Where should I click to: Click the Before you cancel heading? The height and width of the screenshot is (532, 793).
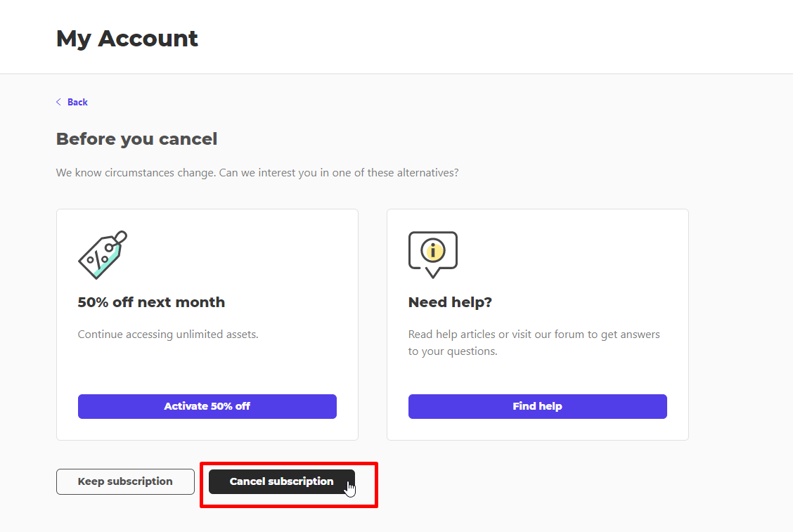point(136,139)
